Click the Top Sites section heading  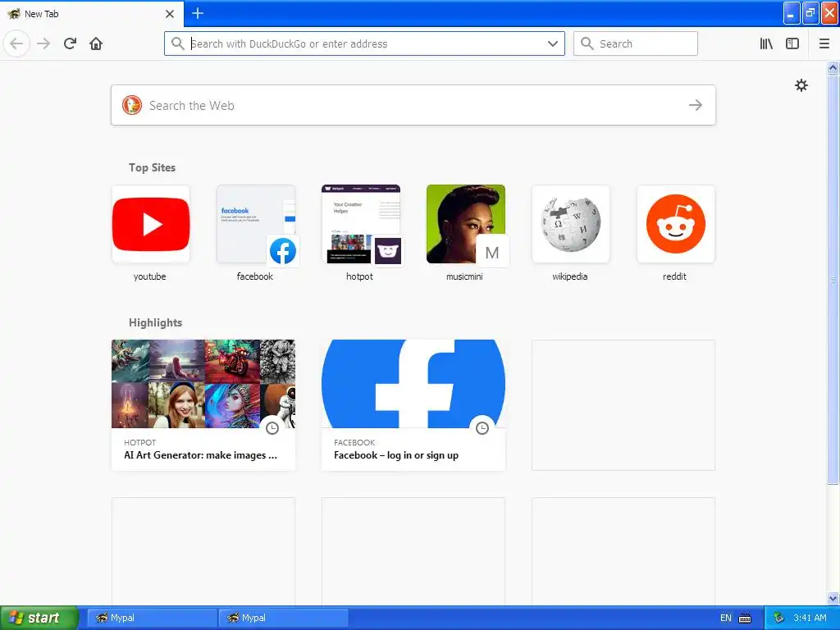coord(152,167)
